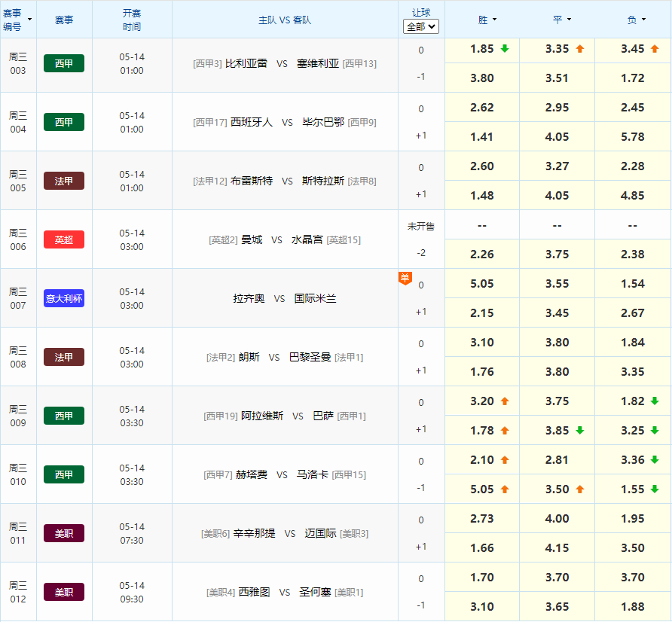
Task: Select 西班牙人 handicap lose odds 5.78
Action: [633, 136]
